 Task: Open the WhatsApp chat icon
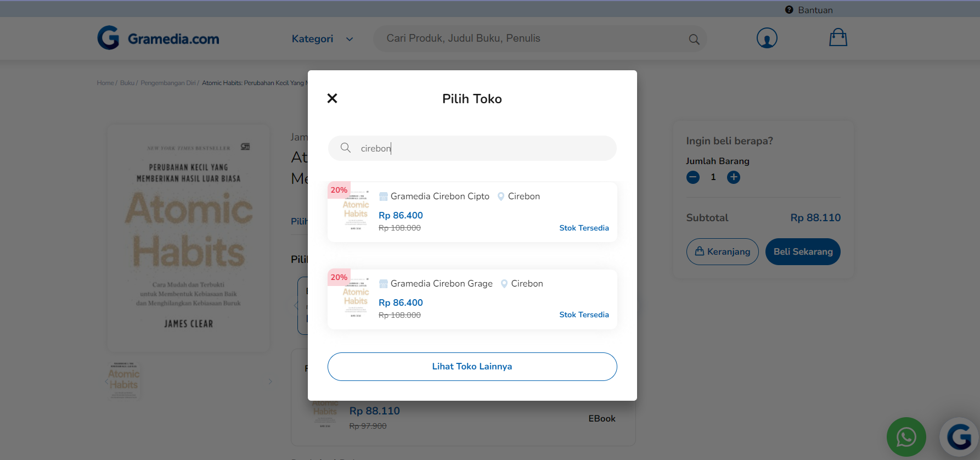click(906, 437)
